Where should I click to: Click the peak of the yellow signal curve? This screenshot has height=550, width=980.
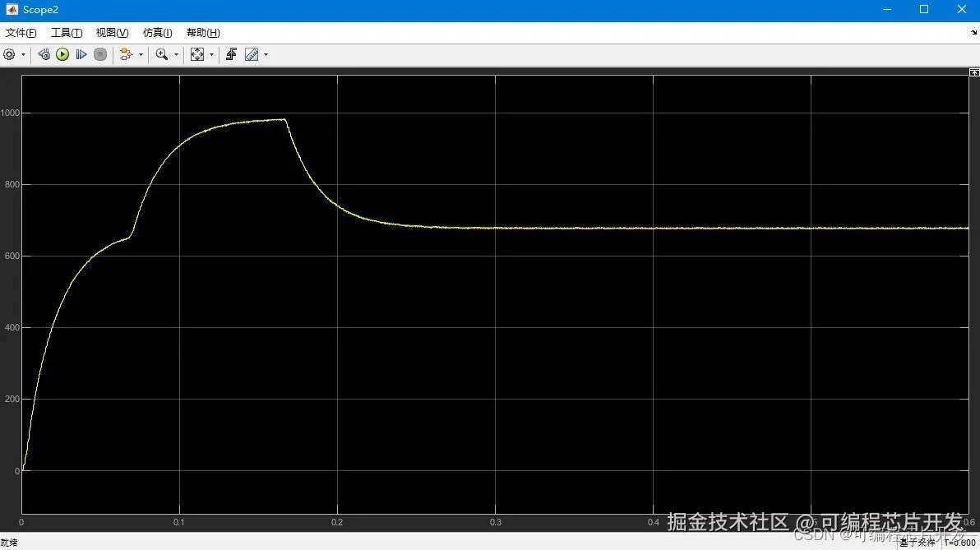tap(284, 119)
